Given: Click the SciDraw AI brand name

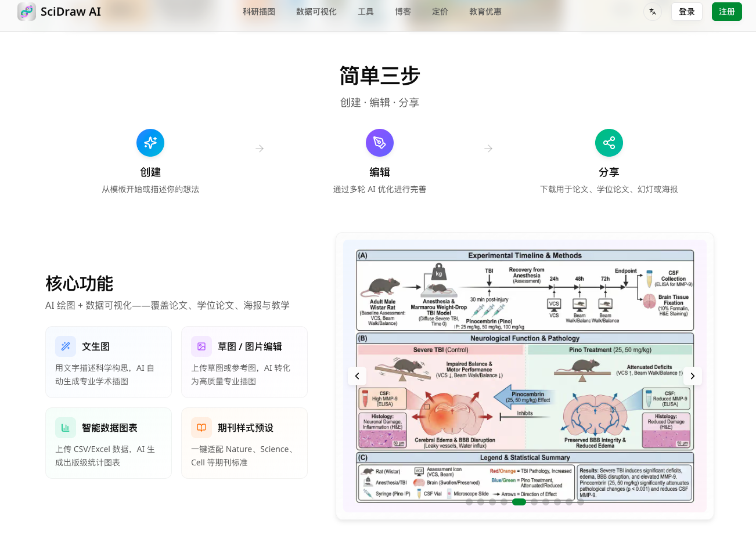Looking at the screenshot, I should [71, 12].
